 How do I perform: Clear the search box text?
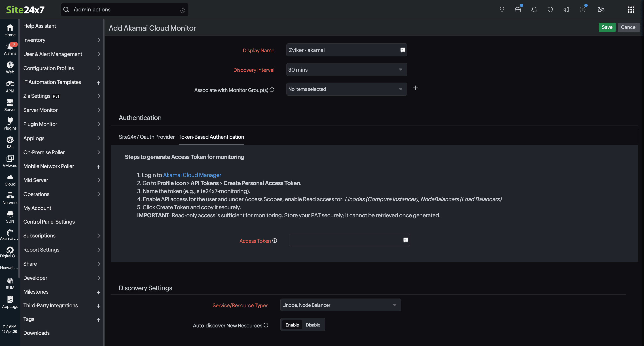click(x=183, y=10)
